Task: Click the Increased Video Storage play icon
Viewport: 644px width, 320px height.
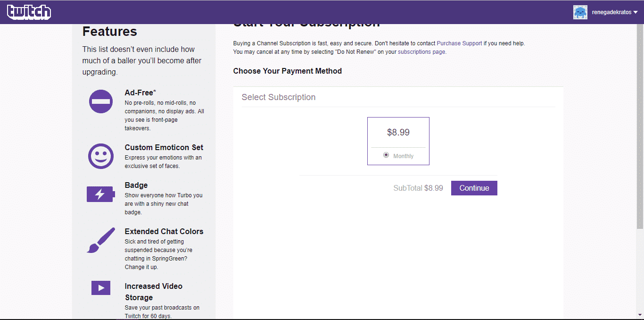Action: (100, 287)
